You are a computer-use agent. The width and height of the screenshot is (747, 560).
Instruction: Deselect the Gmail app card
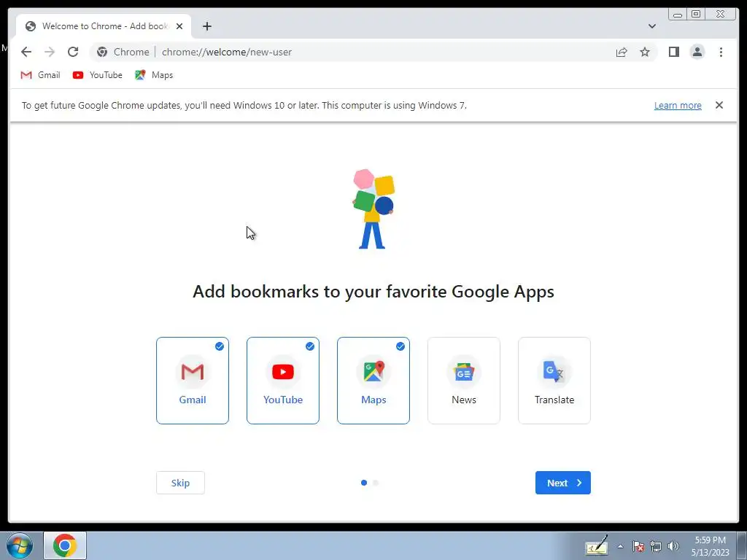[193, 381]
